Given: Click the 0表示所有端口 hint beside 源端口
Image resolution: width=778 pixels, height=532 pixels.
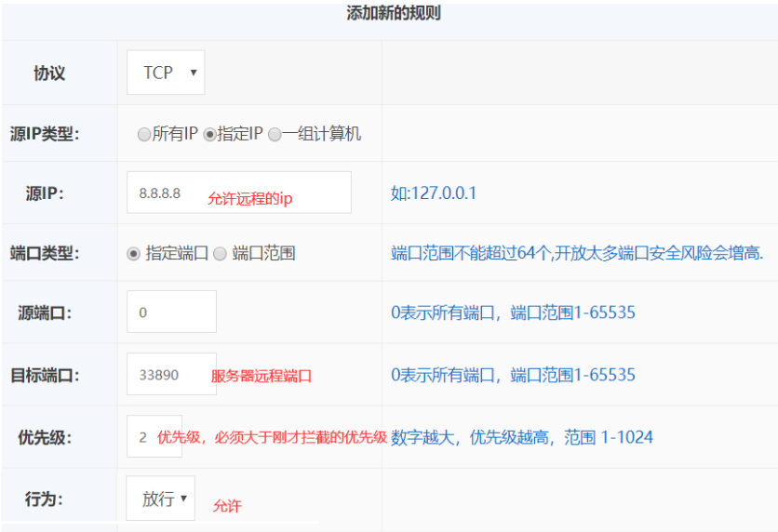Looking at the screenshot, I should [513, 313].
